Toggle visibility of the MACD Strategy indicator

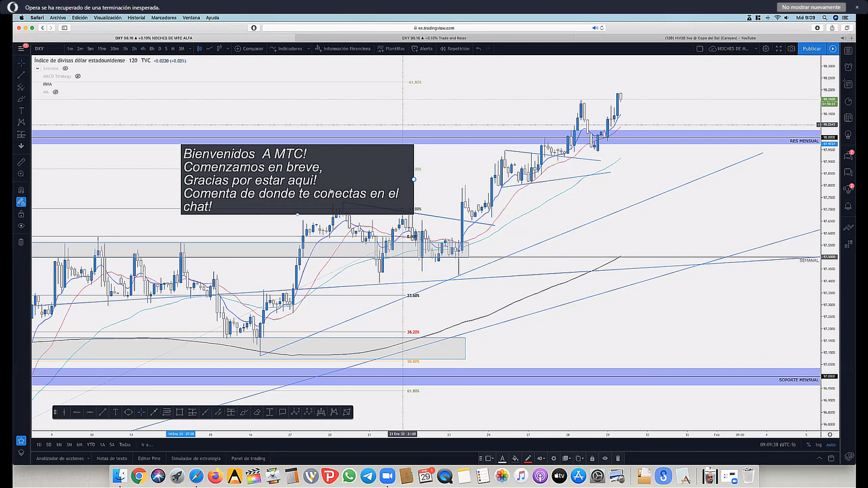[77, 76]
